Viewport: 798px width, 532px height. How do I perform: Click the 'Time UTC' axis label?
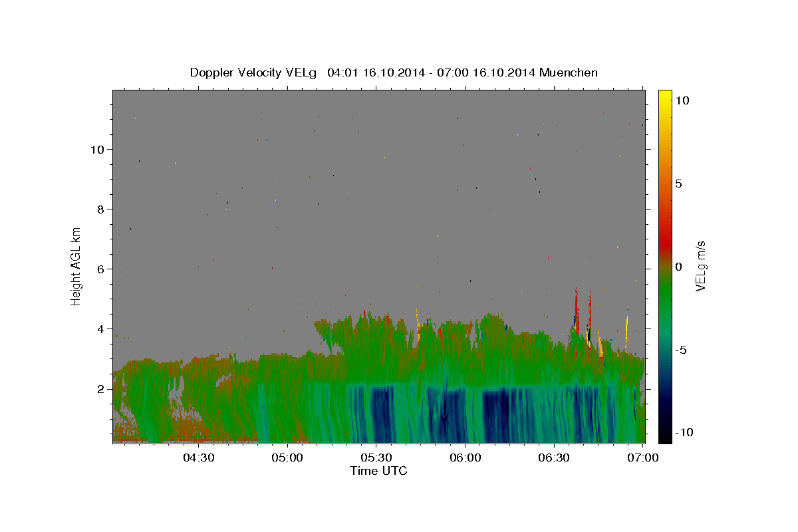point(378,471)
